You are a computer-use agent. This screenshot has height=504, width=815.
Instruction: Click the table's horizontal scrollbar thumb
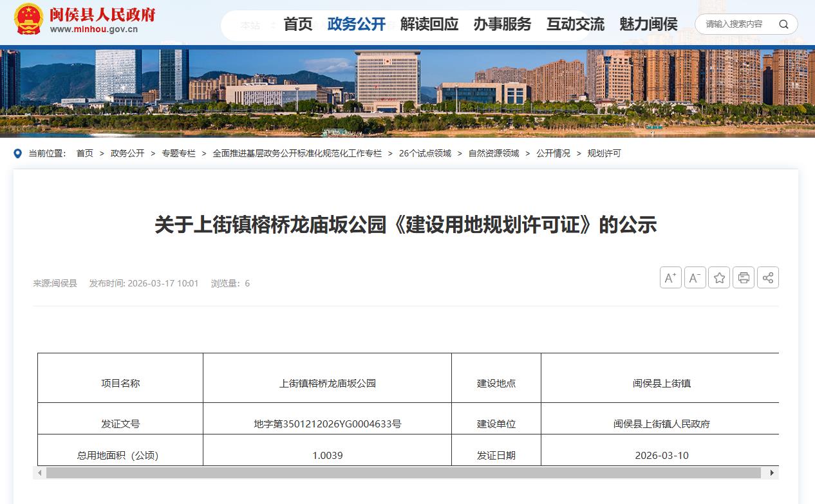[403, 473]
